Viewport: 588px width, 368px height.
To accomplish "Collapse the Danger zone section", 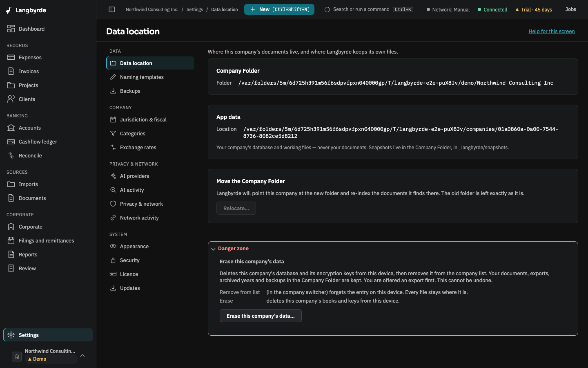I will 213,249.
